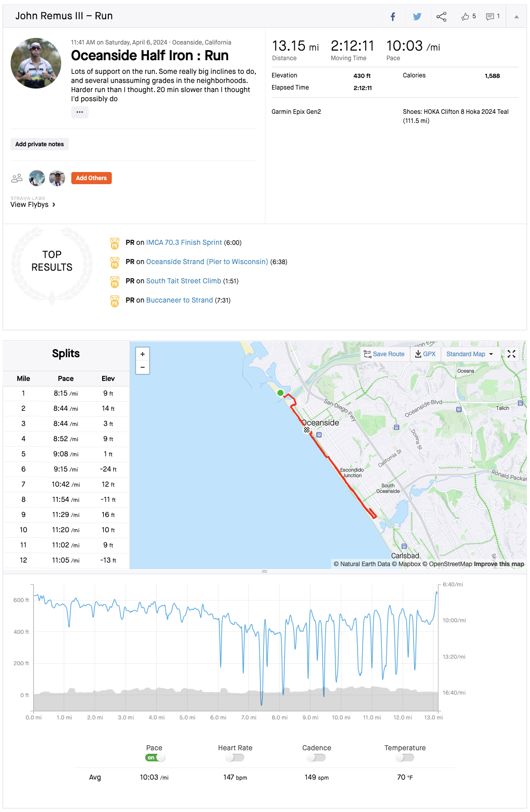Open IMCA 70.3 Finish Sprint segment
The height and width of the screenshot is (812, 530).
[184, 243]
